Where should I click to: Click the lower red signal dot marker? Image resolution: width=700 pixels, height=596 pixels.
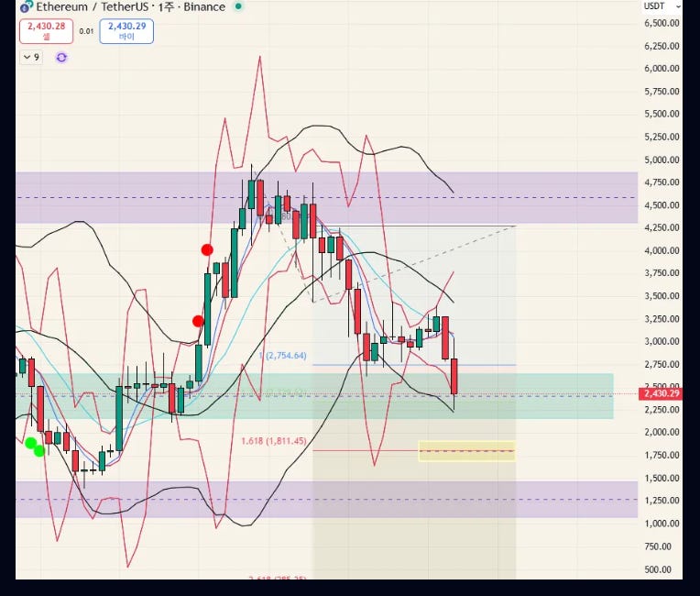click(x=198, y=321)
